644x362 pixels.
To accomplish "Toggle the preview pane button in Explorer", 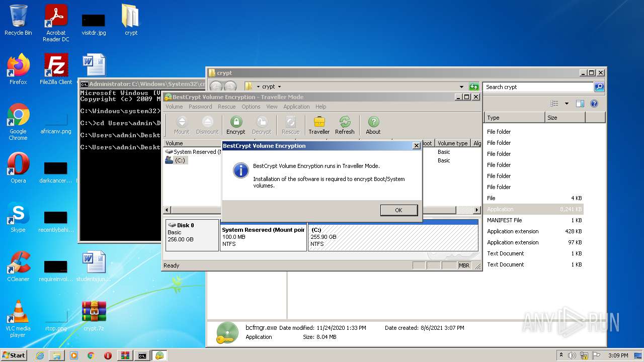I will (580, 104).
